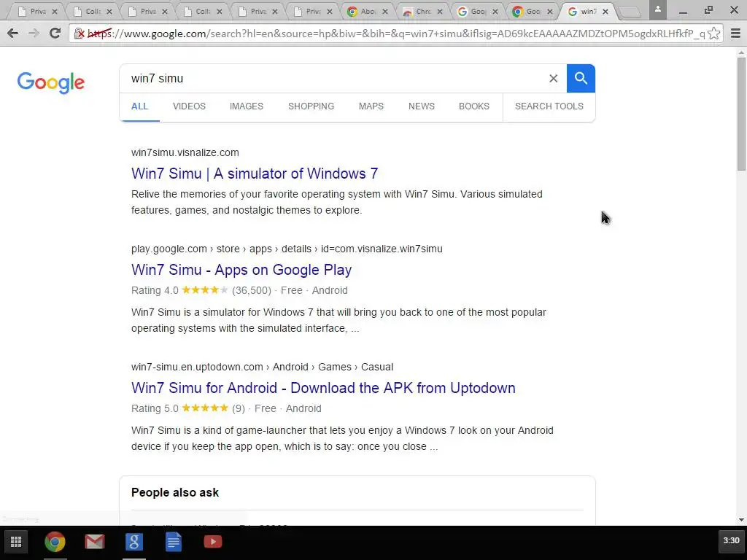Open the app launcher grid in taskbar
The width and height of the screenshot is (747, 560).
point(16,542)
